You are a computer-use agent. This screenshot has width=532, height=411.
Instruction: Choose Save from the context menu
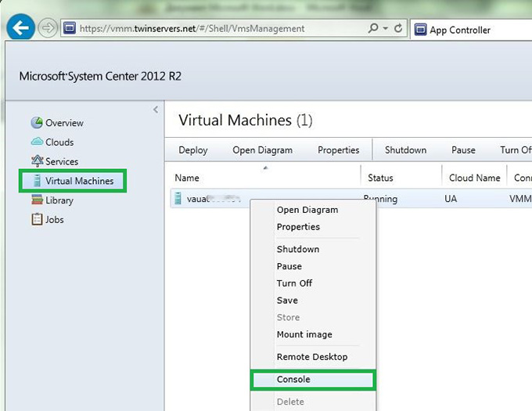tap(287, 301)
